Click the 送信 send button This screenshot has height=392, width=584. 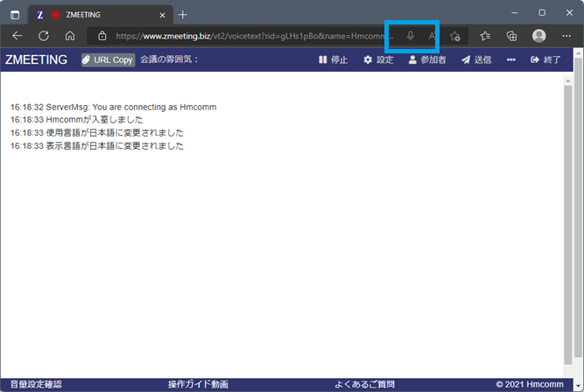(476, 60)
